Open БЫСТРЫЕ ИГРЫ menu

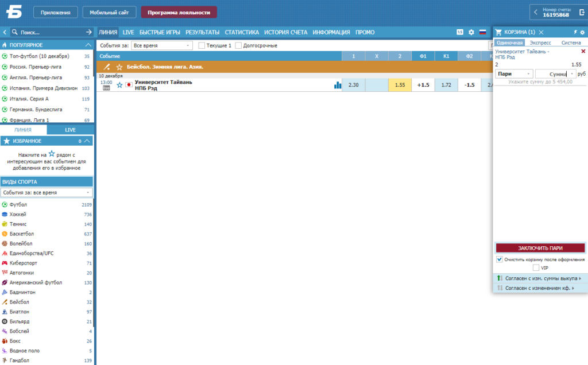[160, 33]
